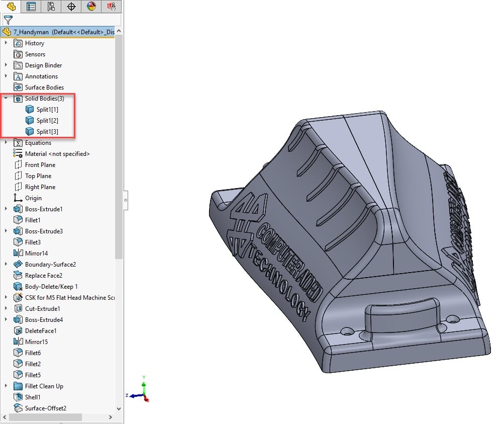Expand the Boss-Extrude1 feature
The width and height of the screenshot is (504, 424).
6,209
